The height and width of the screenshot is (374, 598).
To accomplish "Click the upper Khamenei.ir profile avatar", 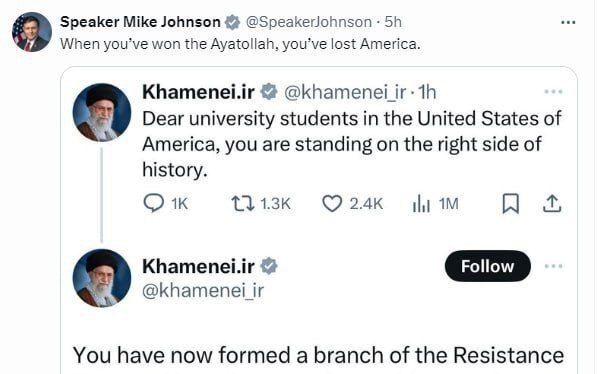I will click(x=102, y=112).
